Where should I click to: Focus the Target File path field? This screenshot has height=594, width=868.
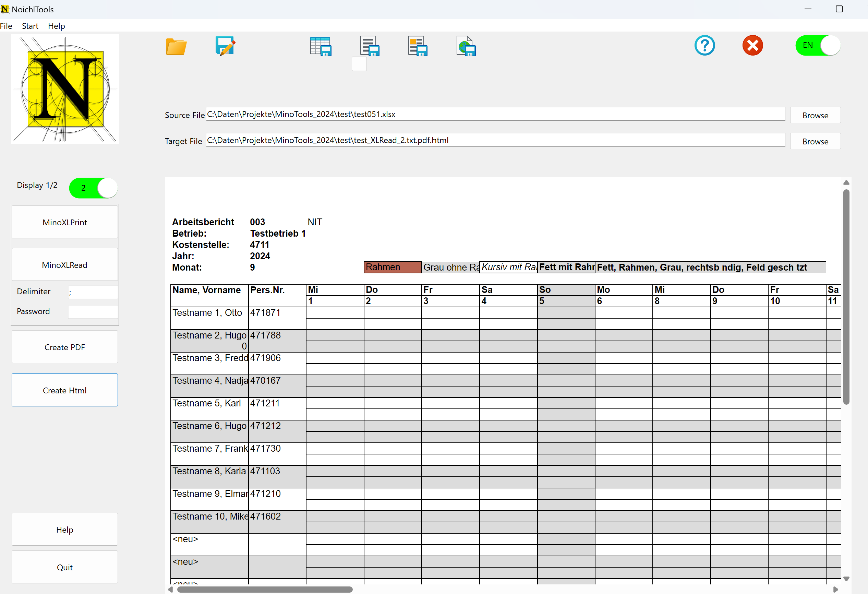pyautogui.click(x=495, y=141)
